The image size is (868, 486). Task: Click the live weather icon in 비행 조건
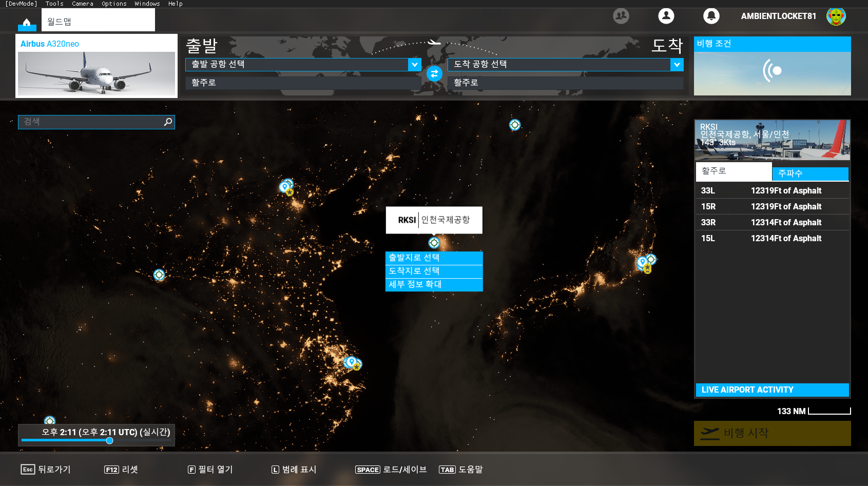click(x=772, y=70)
